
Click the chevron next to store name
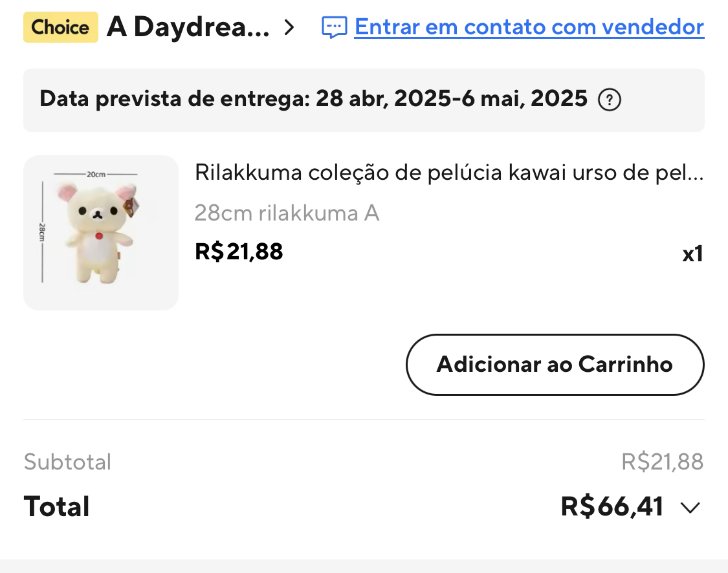click(x=289, y=28)
